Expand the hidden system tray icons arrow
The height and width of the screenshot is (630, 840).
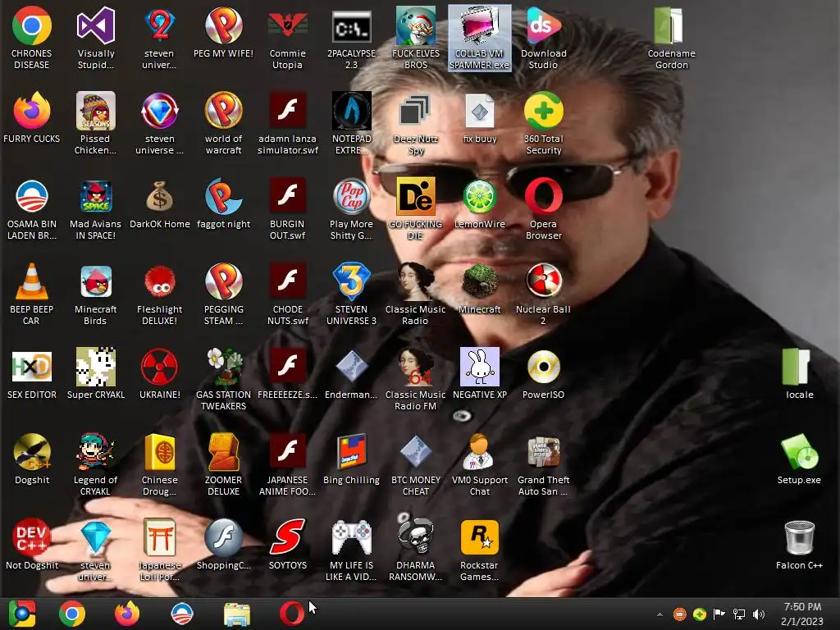(660, 614)
